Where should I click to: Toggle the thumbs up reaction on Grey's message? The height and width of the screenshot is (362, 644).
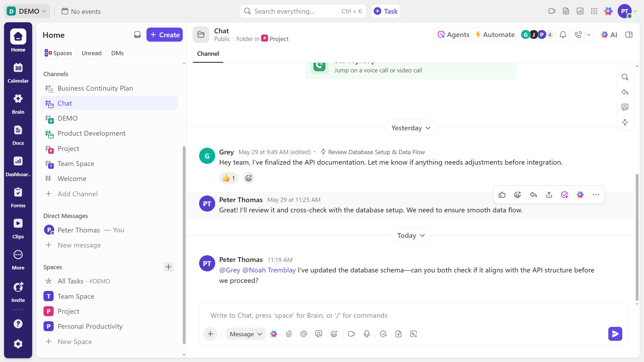[229, 178]
